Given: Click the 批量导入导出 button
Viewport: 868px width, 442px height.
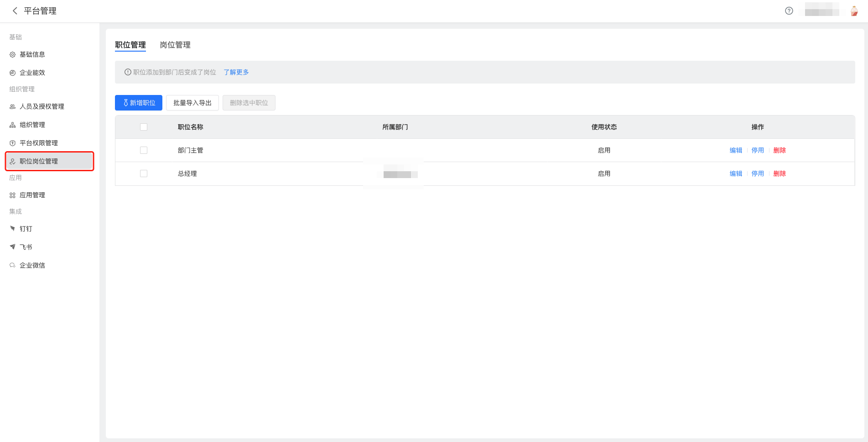Looking at the screenshot, I should [x=192, y=103].
